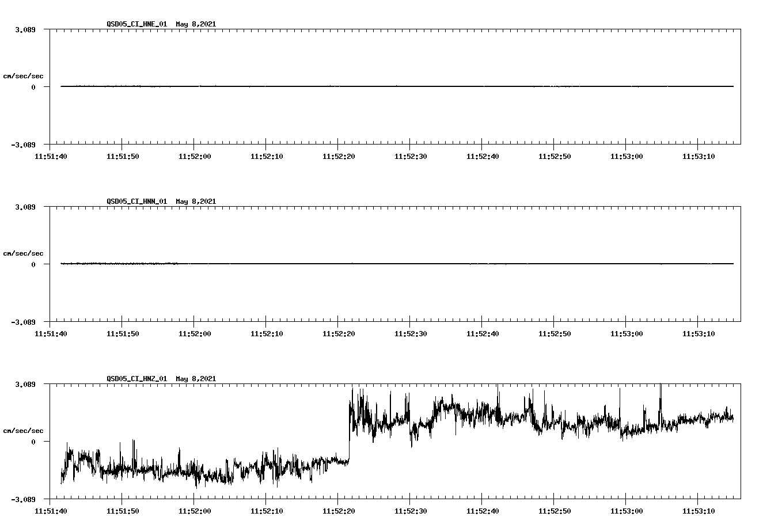Click the 11:53:10 time label under middle plot
The image size is (782, 532).
tap(699, 332)
